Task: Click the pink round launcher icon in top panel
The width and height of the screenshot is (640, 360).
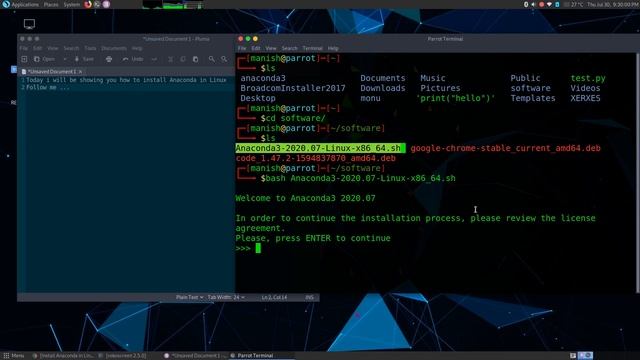Action: click(106, 4)
